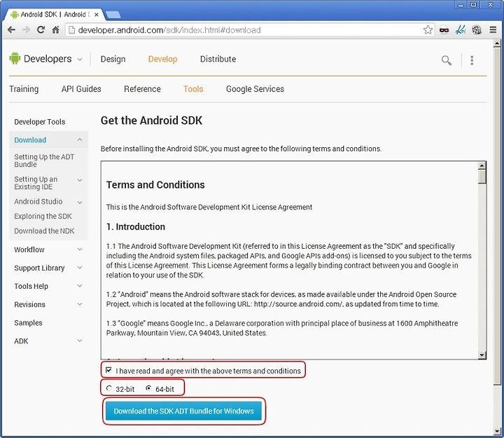Click the terms box scroll up arrow
This screenshot has height=438, width=504.
(x=482, y=165)
